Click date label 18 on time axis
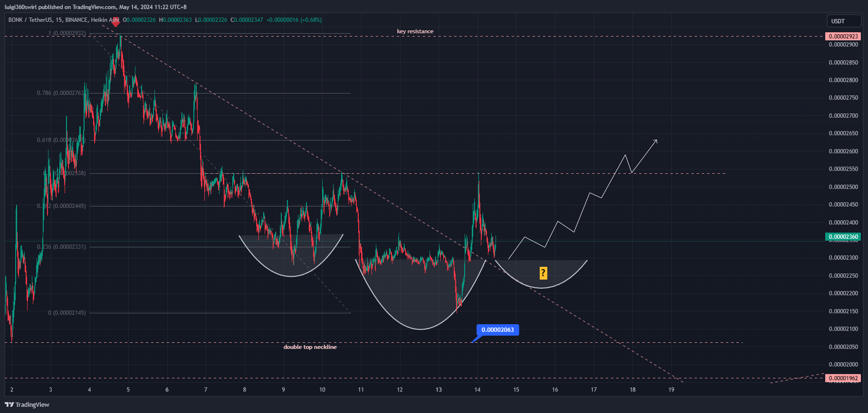 633,390
